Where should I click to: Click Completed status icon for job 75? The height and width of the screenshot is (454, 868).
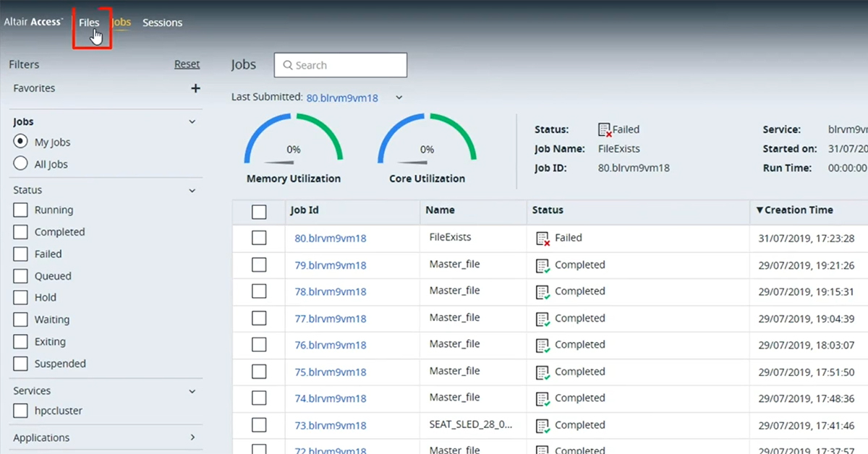(542, 372)
